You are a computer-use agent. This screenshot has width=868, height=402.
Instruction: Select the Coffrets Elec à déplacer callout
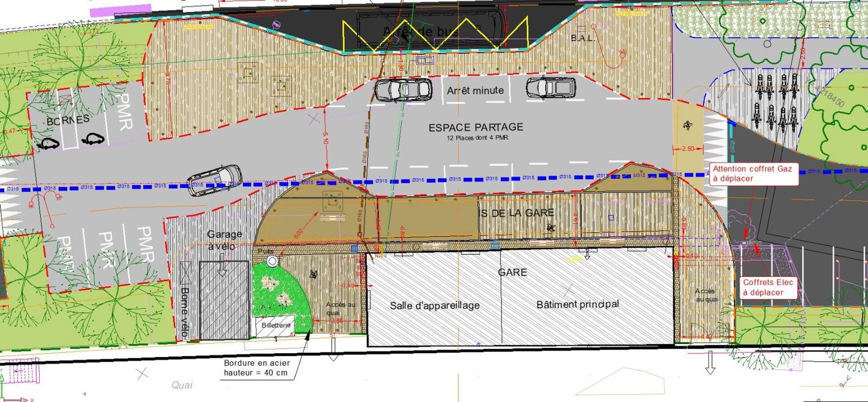[768, 287]
